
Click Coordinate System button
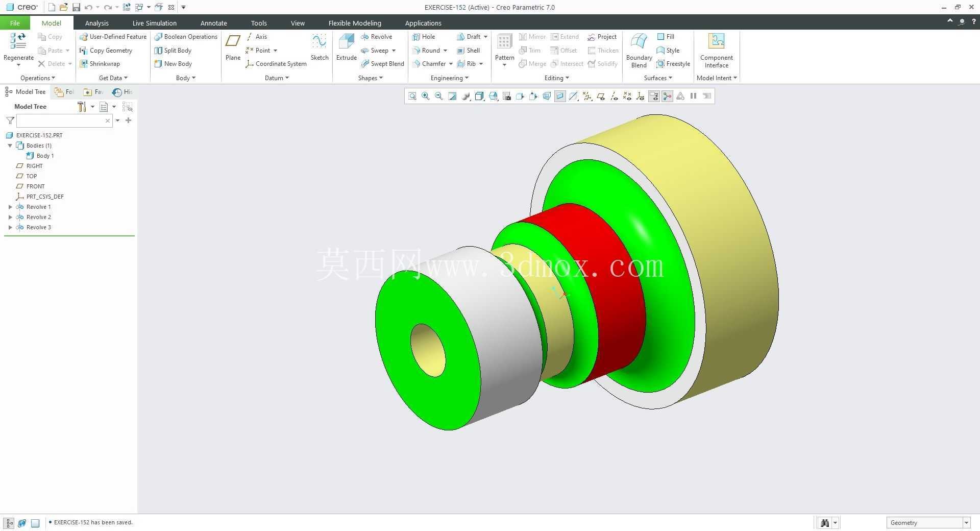tap(276, 64)
